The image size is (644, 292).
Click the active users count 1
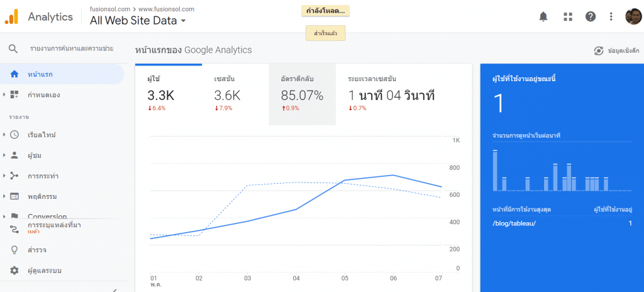[498, 103]
